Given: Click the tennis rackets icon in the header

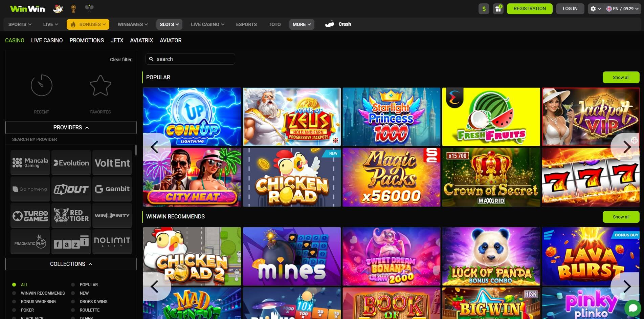Looking at the screenshot, I should coord(89,8).
